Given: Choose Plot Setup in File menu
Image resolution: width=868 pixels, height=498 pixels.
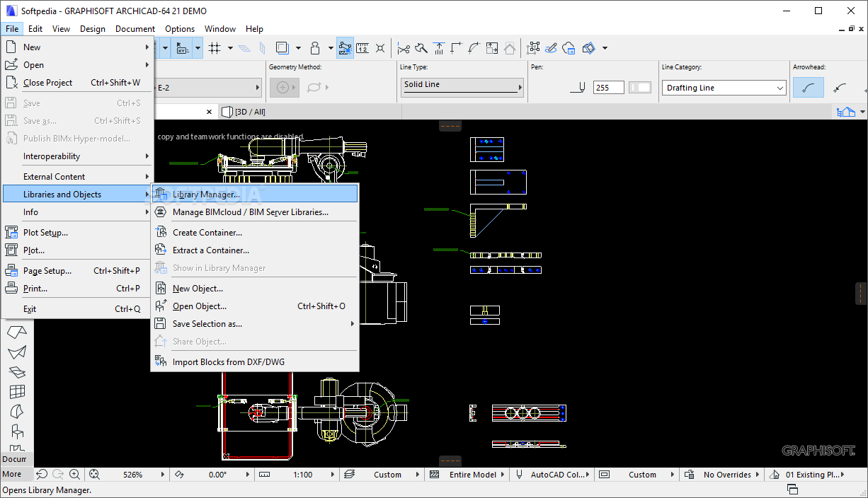Looking at the screenshot, I should pyautogui.click(x=77, y=233).
